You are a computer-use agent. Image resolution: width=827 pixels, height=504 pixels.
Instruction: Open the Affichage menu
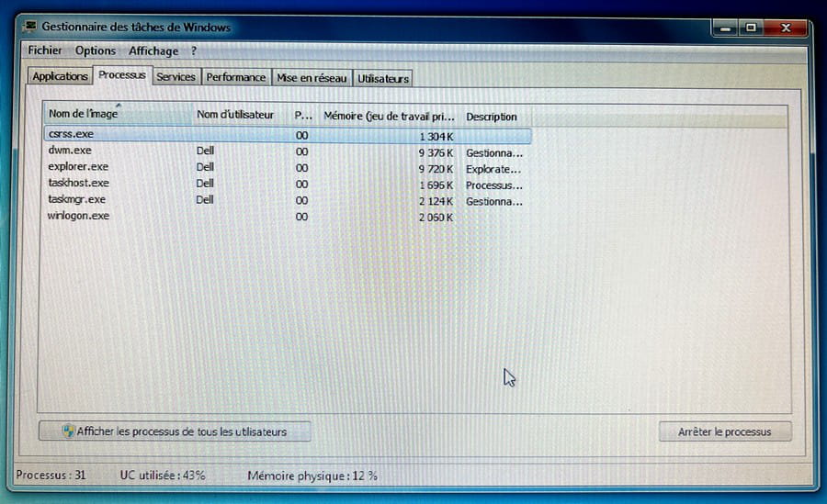tap(153, 50)
